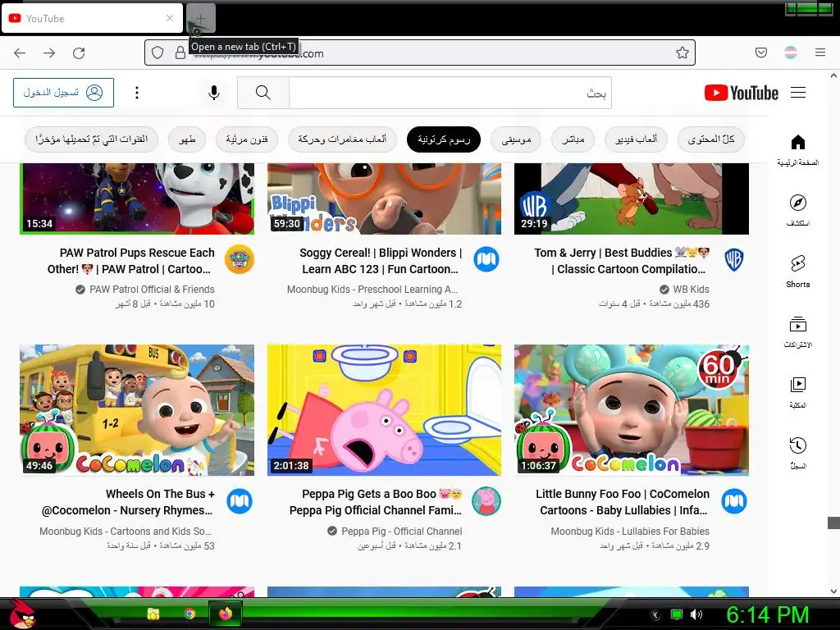Open Peppa Pig Boo Boo thumbnail

(384, 410)
